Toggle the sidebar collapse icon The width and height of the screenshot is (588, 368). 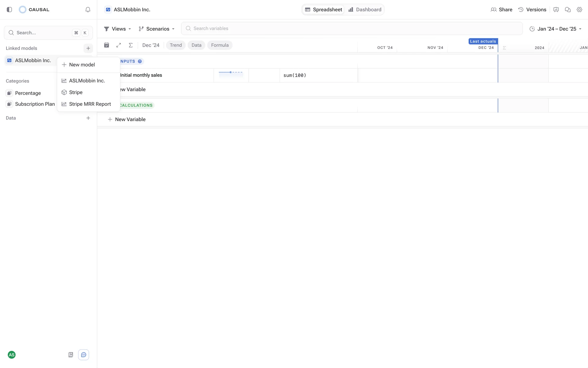coord(9,10)
